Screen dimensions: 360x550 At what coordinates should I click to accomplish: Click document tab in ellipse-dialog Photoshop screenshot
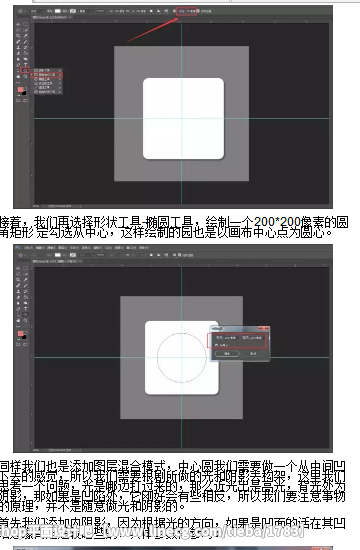click(57, 261)
